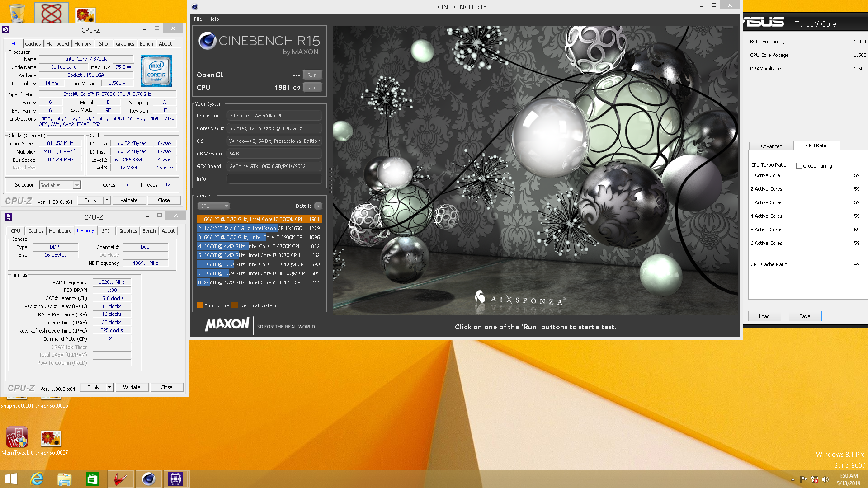Click Close button in bottom CPU-Z window
This screenshot has height=488, width=868.
point(166,387)
